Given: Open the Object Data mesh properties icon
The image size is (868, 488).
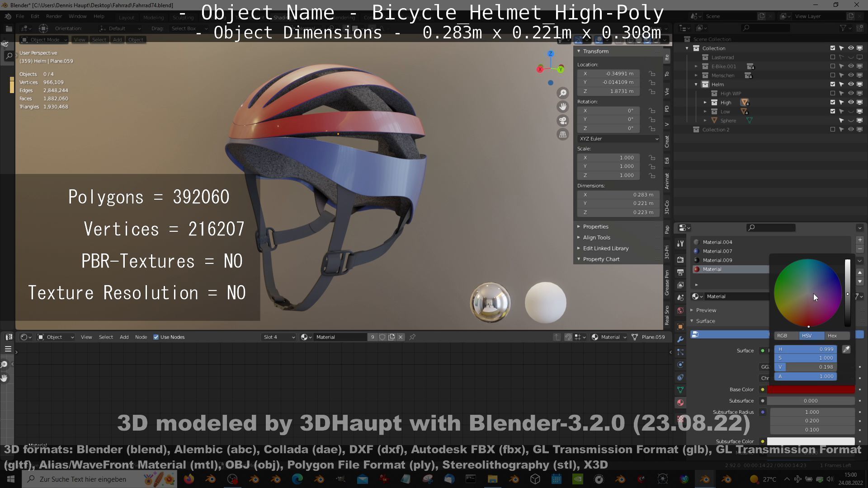Looking at the screenshot, I should 680,390.
